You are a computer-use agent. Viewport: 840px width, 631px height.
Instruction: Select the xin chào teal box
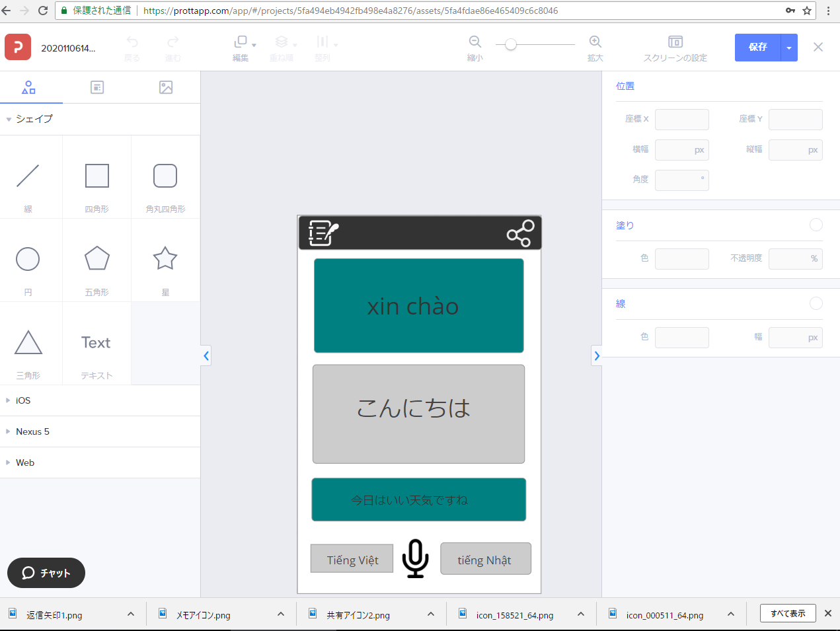[x=419, y=305]
